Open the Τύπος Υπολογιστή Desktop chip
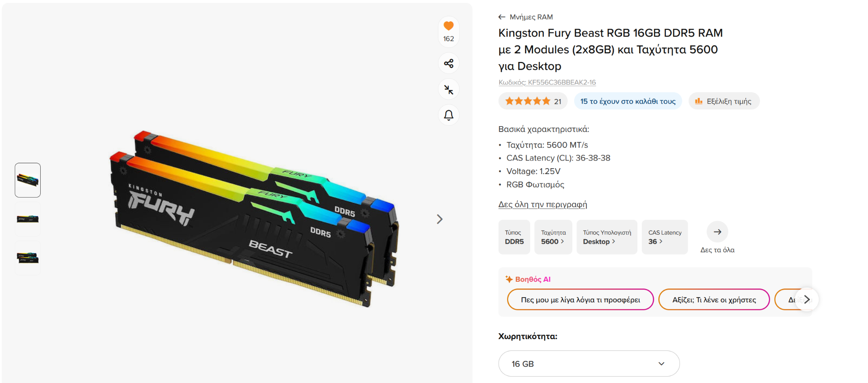This screenshot has width=868, height=383. pos(607,237)
